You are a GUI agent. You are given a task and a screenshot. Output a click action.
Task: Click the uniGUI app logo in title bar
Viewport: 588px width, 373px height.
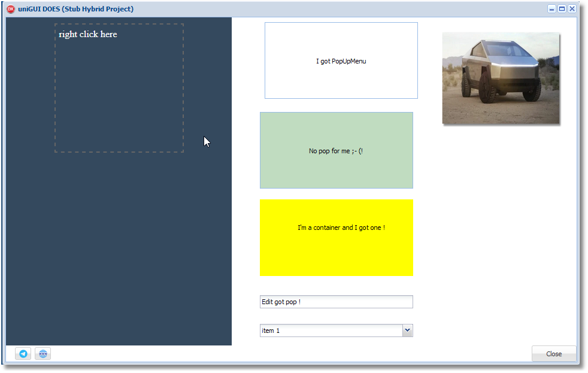coord(11,9)
